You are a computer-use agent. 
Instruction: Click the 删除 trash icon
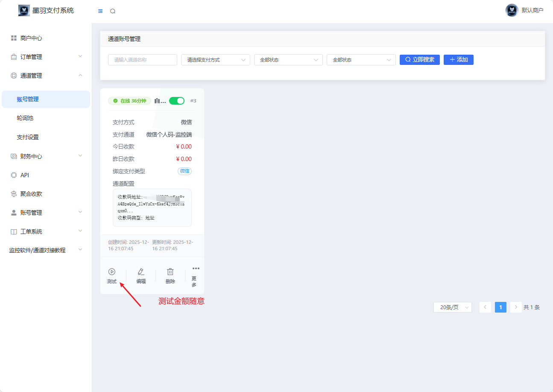(170, 272)
